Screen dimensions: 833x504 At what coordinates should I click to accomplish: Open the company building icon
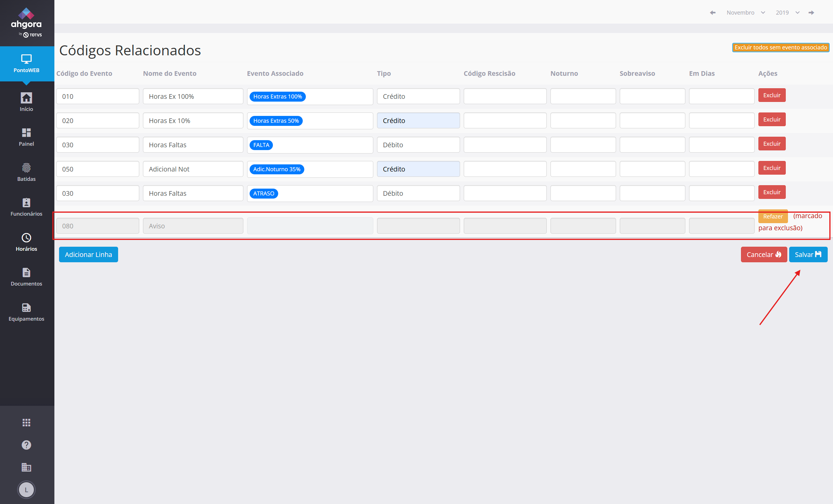tap(26, 467)
